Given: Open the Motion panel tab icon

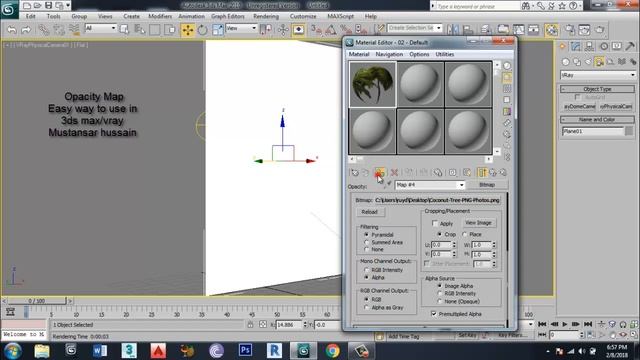Looking at the screenshot, I should click(x=603, y=47).
